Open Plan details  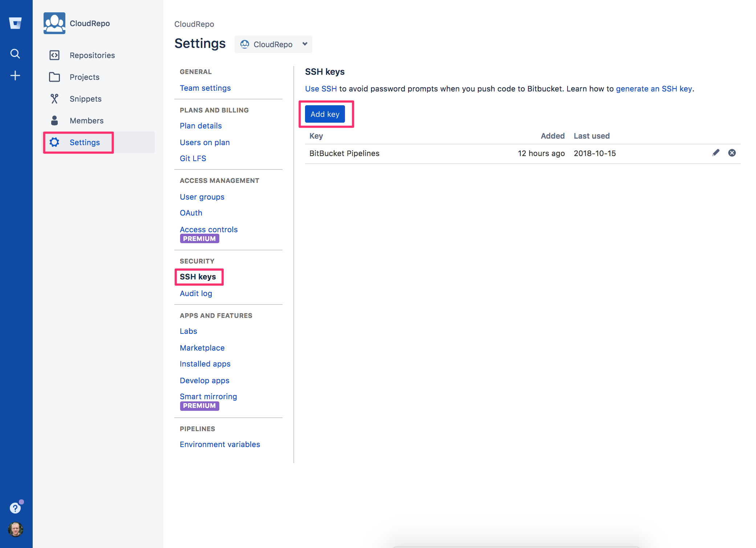[x=201, y=126]
